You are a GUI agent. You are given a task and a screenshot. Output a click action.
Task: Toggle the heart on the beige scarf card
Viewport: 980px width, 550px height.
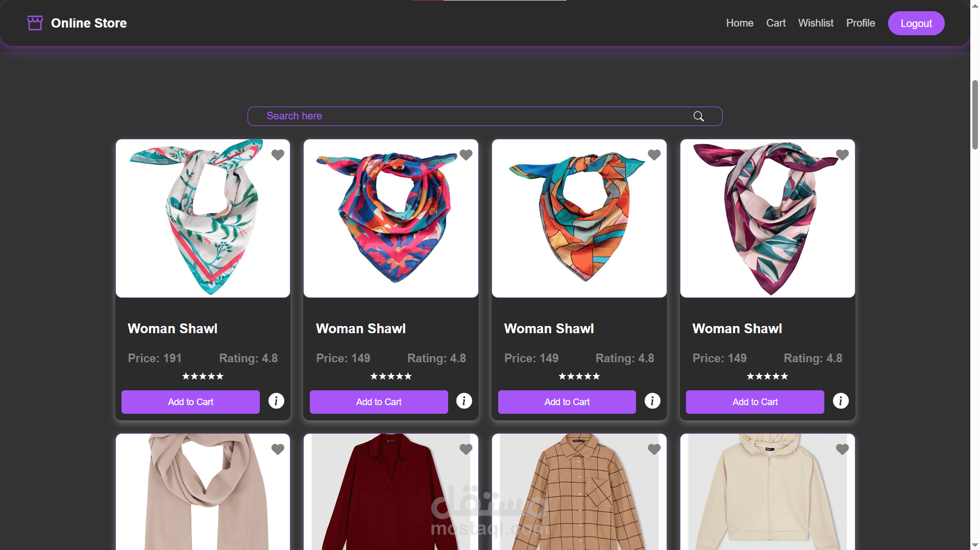pos(278,449)
